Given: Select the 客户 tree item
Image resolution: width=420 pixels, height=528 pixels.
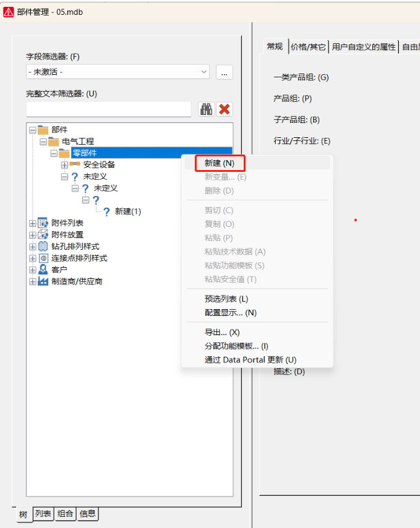Looking at the screenshot, I should click(x=59, y=270).
